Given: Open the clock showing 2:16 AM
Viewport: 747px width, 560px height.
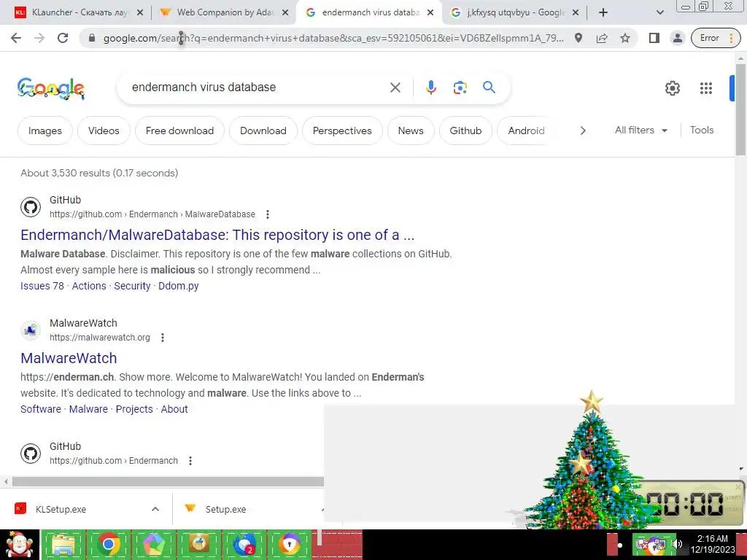Looking at the screenshot, I should 713,544.
